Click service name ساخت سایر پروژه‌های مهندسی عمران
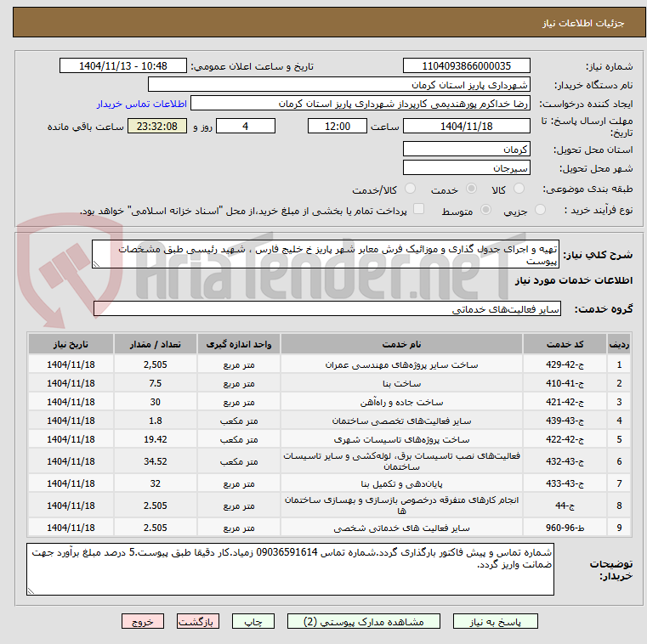 [x=401, y=364]
